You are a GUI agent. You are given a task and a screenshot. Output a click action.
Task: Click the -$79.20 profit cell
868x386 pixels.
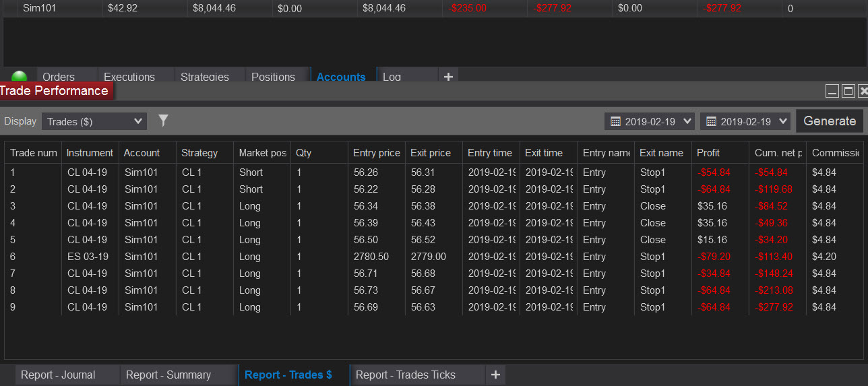[714, 257]
